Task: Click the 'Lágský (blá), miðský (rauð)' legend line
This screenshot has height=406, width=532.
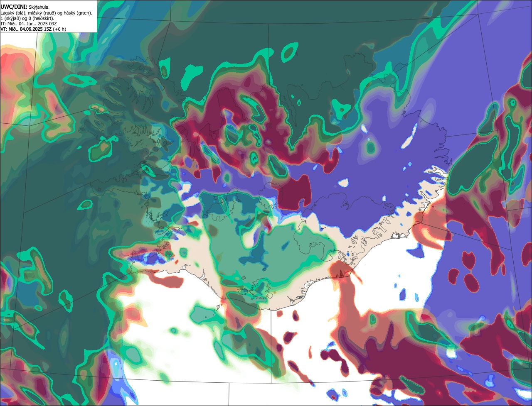Action: tap(47, 12)
